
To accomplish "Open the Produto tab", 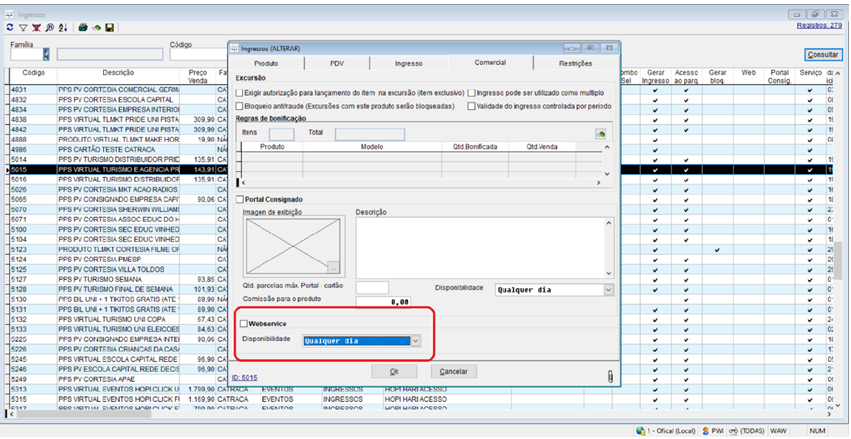I will (x=266, y=63).
